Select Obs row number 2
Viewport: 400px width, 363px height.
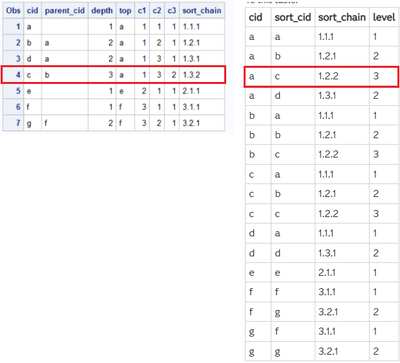18,43
